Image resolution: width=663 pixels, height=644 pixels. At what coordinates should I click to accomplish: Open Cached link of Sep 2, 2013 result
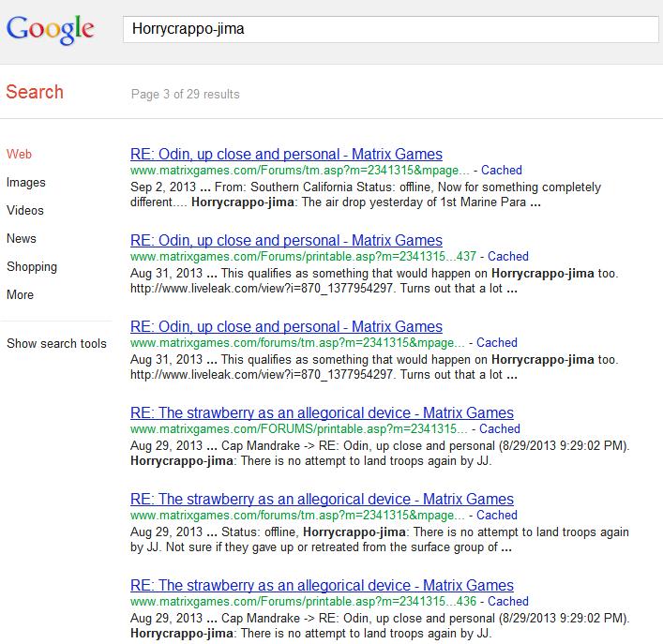pos(502,170)
